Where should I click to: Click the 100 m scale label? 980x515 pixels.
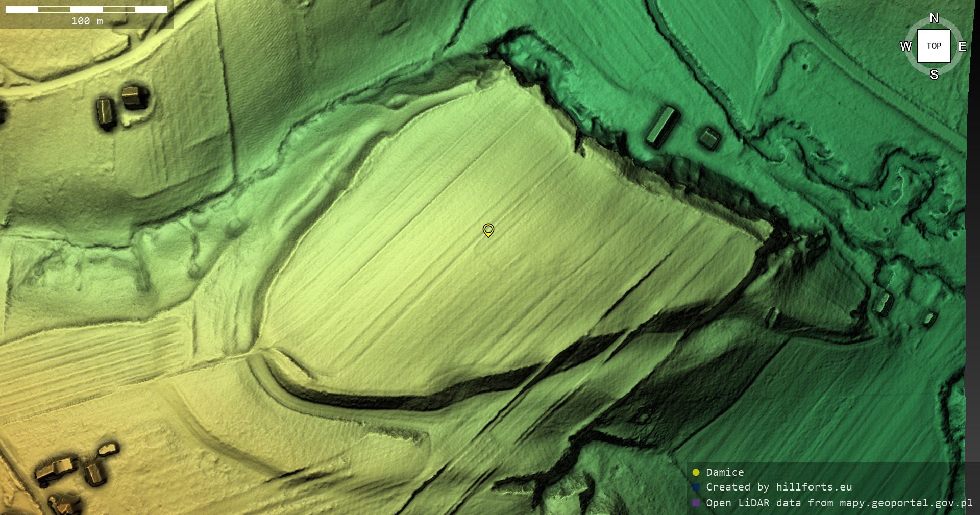tap(87, 21)
